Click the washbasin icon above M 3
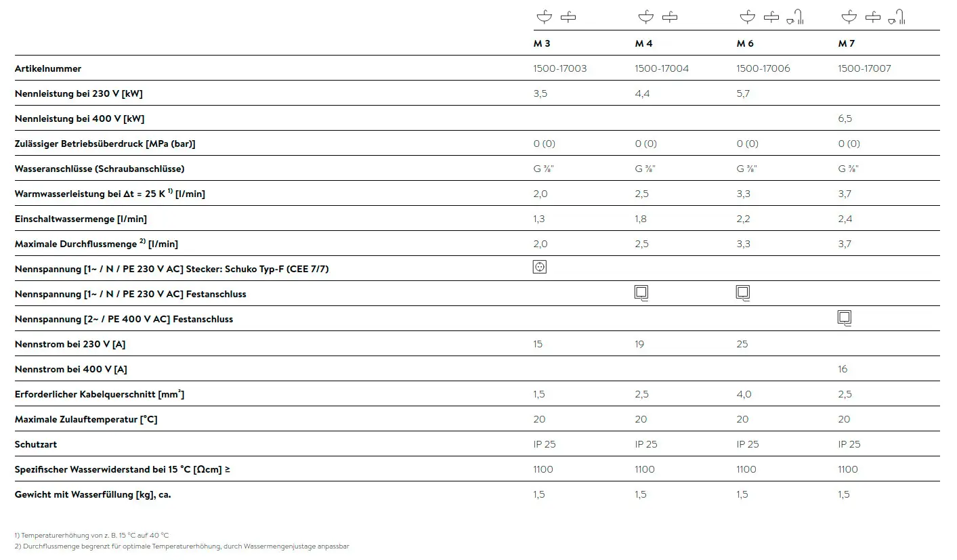This screenshot has height=560, width=957. pos(544,17)
